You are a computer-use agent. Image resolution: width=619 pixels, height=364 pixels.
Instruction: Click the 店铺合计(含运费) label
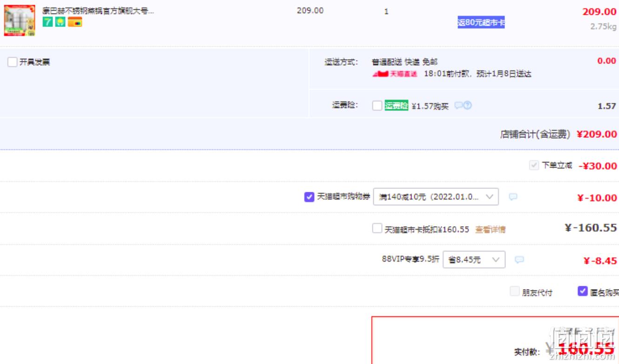[x=535, y=135]
